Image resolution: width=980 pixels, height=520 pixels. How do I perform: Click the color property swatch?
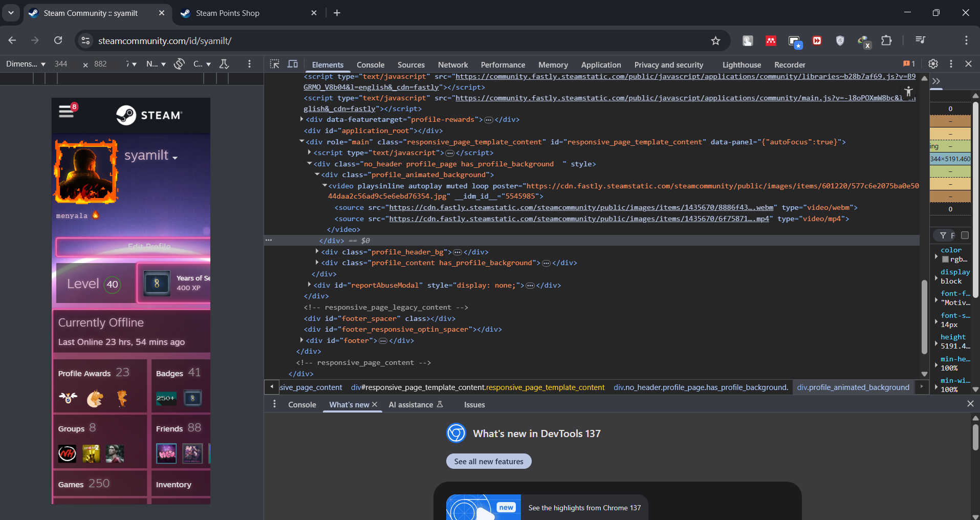(x=945, y=259)
